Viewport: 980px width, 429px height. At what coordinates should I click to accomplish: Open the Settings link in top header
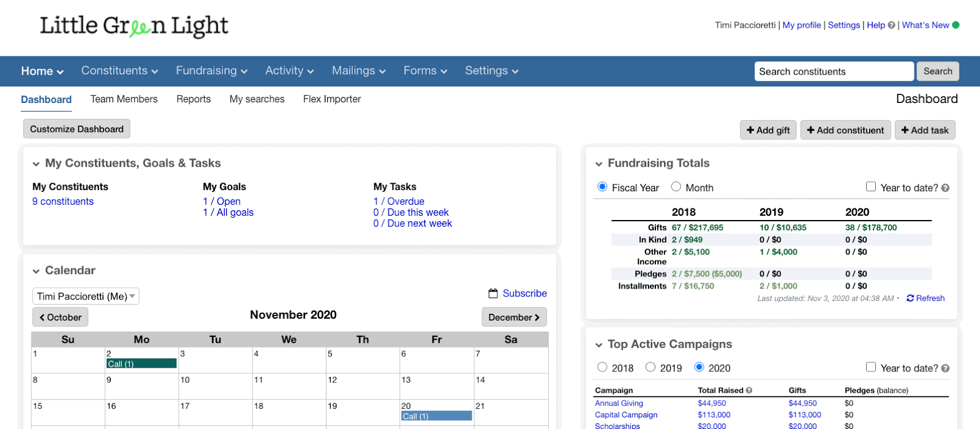click(x=844, y=25)
